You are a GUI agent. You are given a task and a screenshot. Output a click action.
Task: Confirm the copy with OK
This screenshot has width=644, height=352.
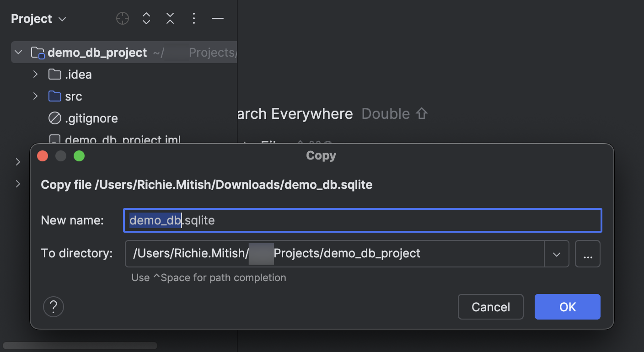pyautogui.click(x=567, y=307)
